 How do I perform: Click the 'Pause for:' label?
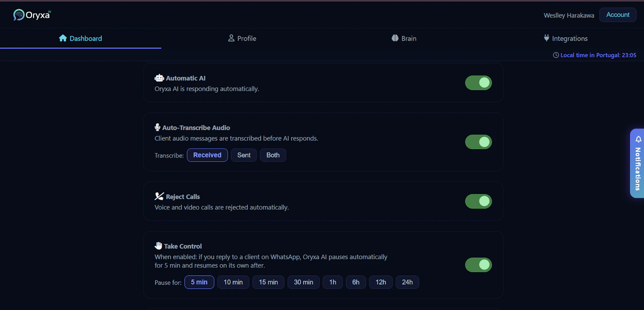tap(168, 283)
